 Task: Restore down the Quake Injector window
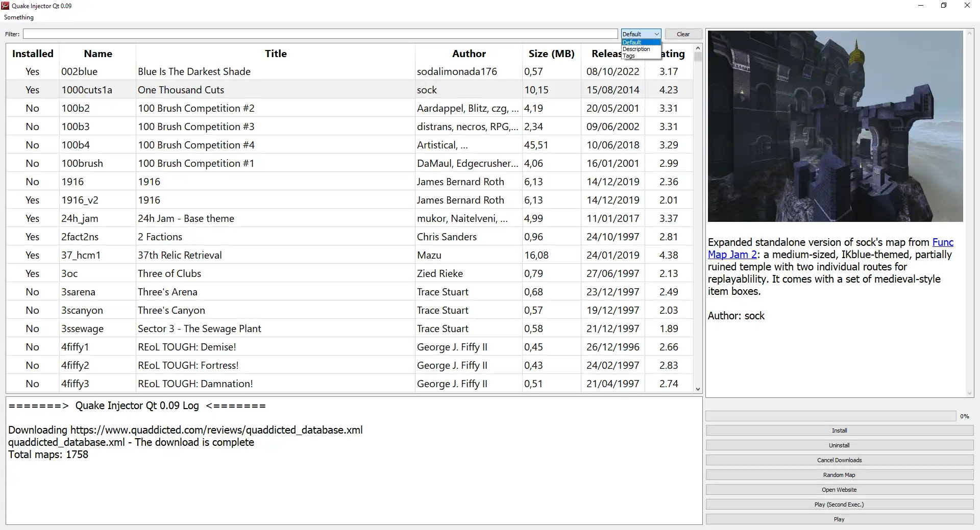(944, 6)
